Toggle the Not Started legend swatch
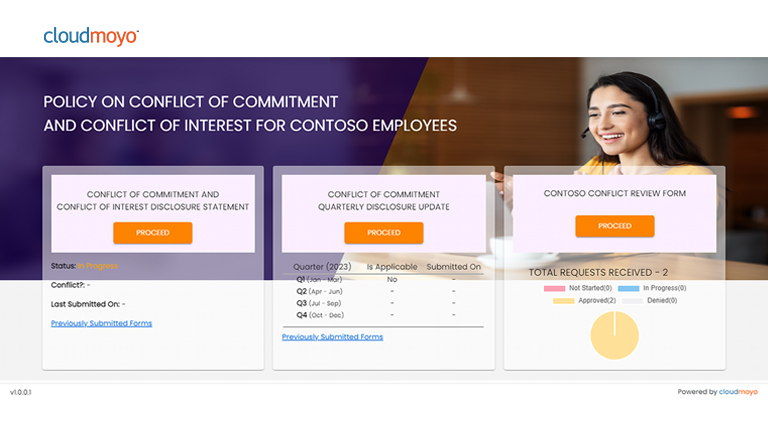 [554, 288]
